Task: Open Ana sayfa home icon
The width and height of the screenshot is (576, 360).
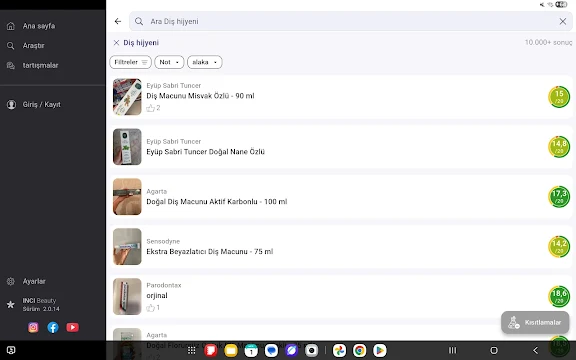Action: pos(11,26)
